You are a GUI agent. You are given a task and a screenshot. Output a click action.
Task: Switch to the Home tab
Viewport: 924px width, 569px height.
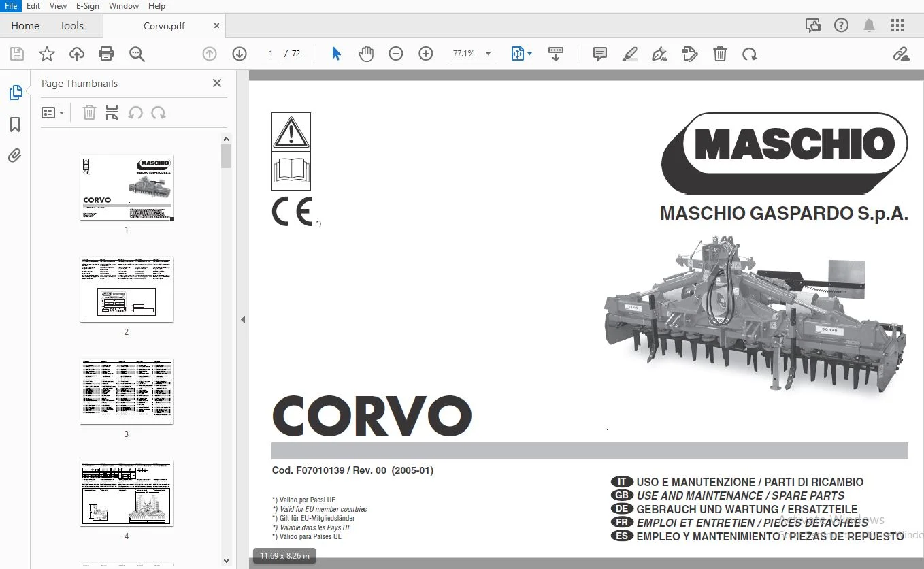(x=25, y=26)
